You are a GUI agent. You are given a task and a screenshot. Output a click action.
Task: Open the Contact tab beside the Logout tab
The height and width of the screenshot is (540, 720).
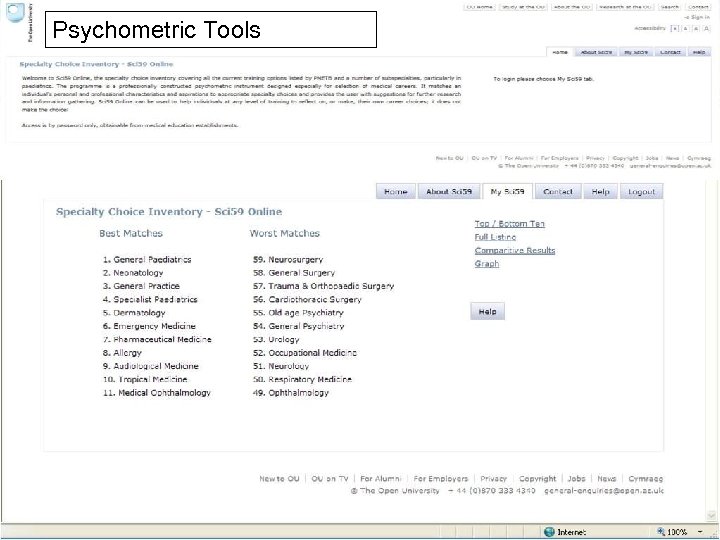558,191
